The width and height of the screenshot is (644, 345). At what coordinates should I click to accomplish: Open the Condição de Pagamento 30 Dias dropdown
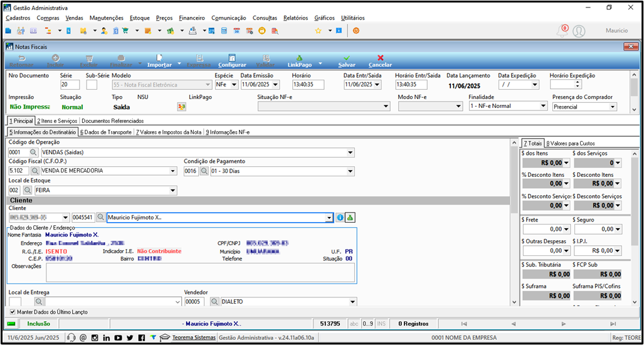point(351,171)
